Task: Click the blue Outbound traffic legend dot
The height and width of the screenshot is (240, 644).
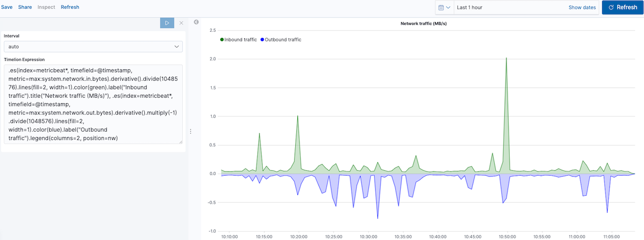Action: 262,40
